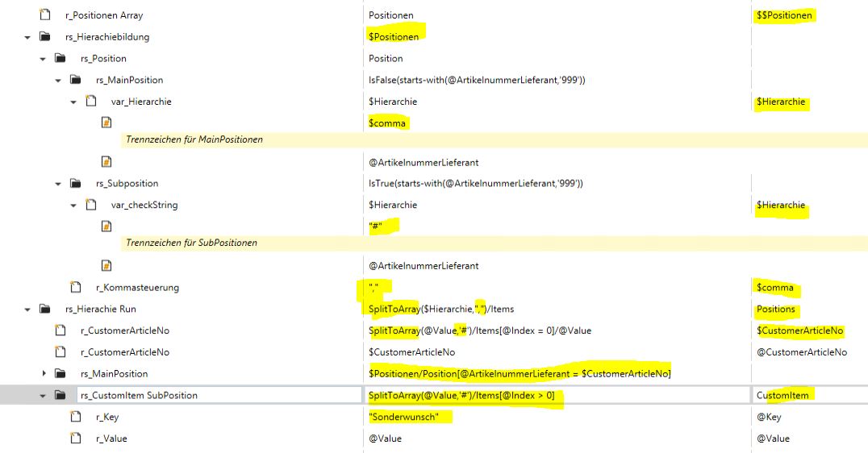
Task: Click the rs_CustomItem SubPosition name field
Action: coord(219,395)
